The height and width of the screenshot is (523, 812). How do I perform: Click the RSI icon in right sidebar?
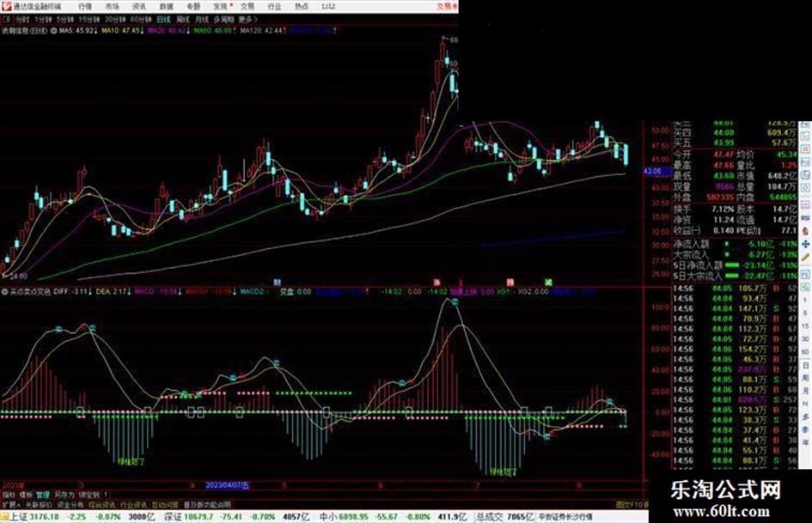(x=805, y=218)
